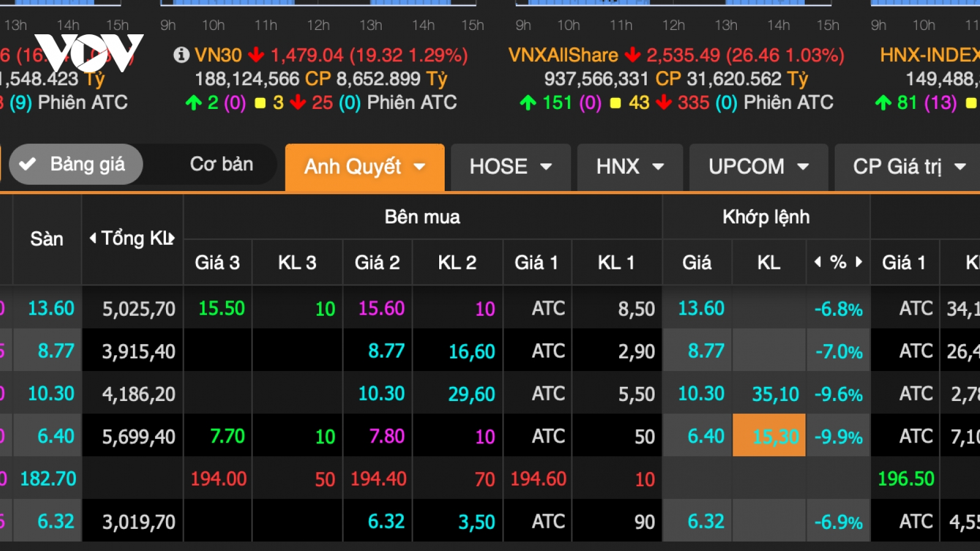Click the red down arrow beside 335

click(x=664, y=103)
